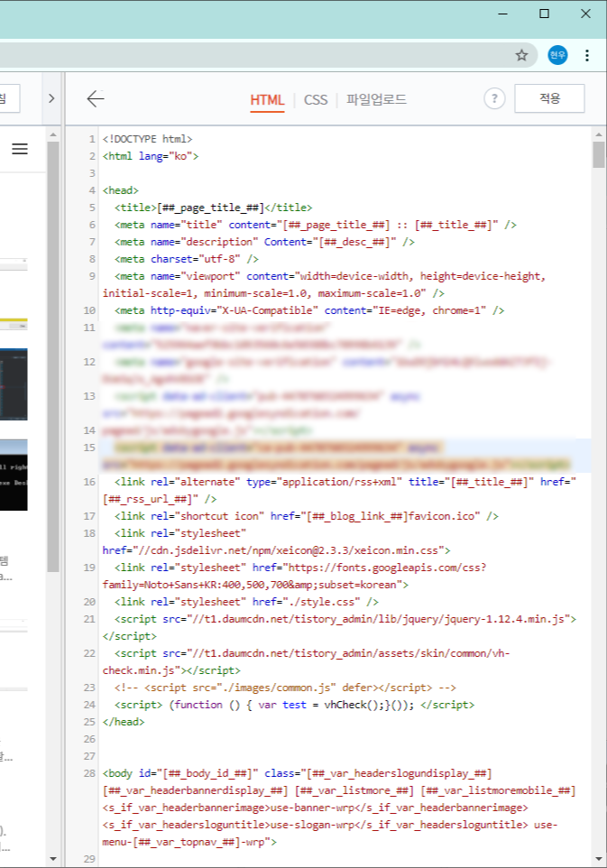The width and height of the screenshot is (607, 868).
Task: Click the code editor scrollbar thumb
Action: [x=598, y=154]
